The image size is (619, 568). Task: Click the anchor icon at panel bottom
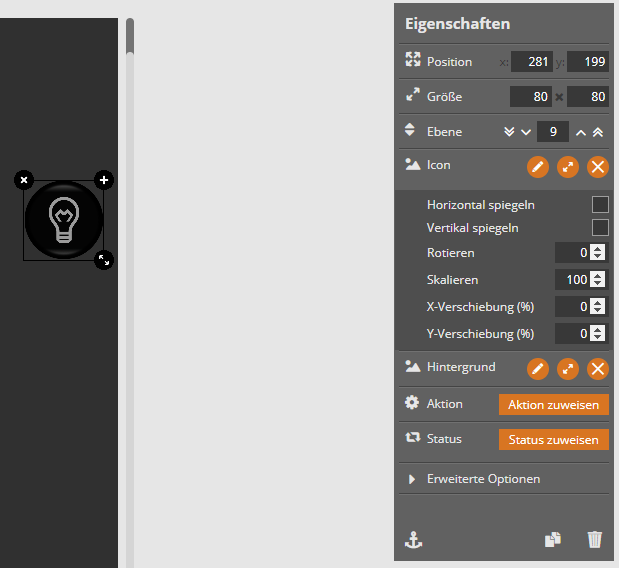(412, 539)
